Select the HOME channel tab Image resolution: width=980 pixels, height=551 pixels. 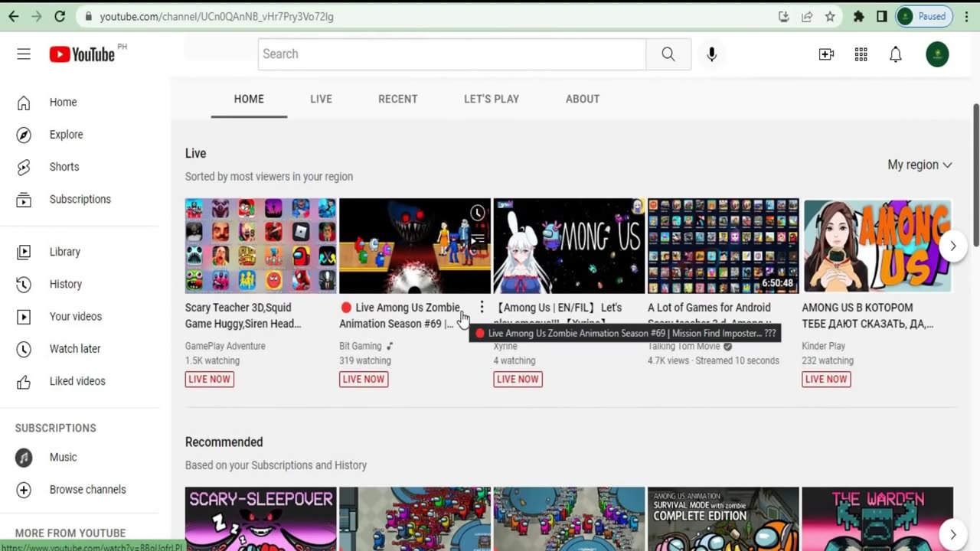tap(249, 99)
